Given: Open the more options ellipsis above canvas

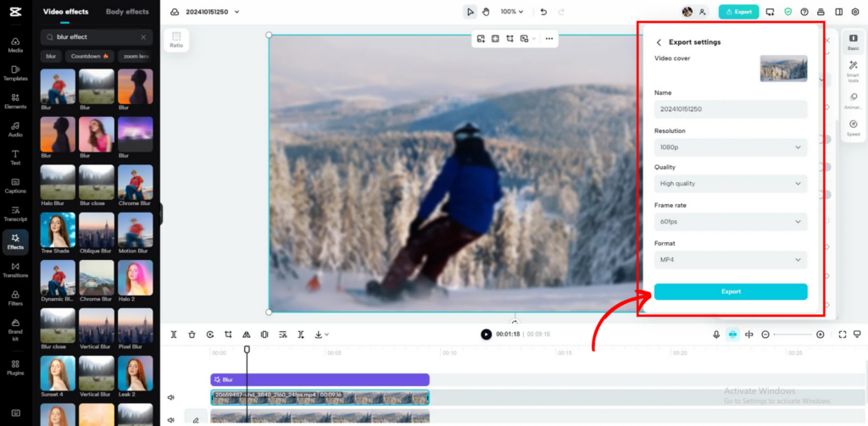Looking at the screenshot, I should (549, 39).
